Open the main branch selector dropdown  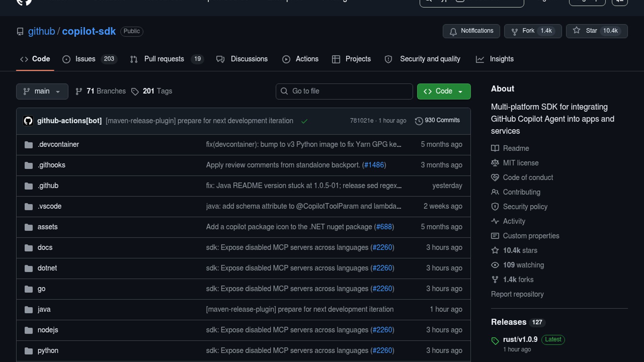(42, 91)
